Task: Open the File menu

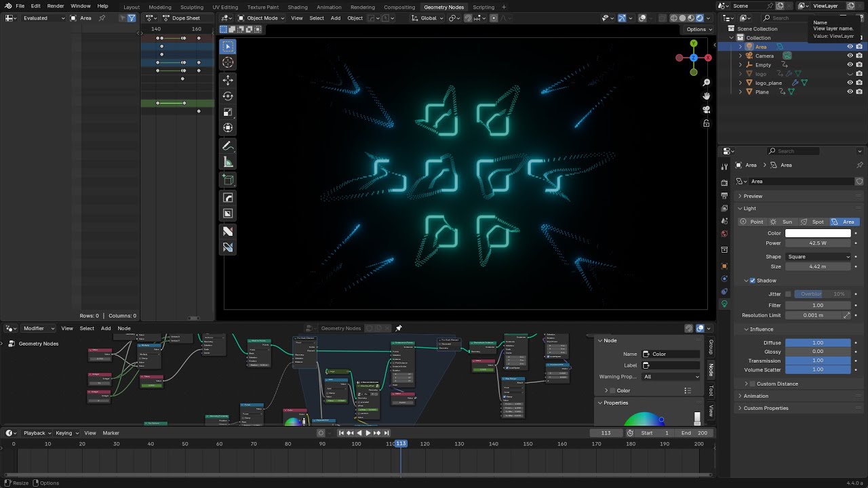Action: tap(20, 6)
